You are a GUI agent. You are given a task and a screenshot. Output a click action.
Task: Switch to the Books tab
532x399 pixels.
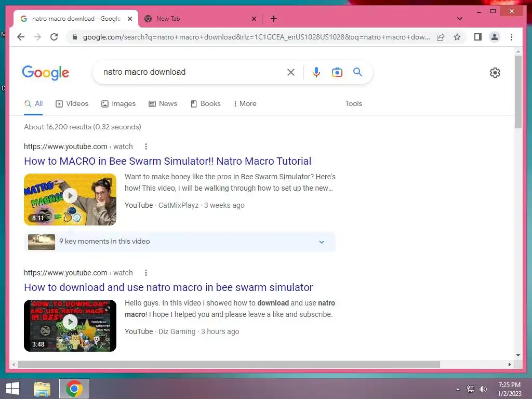[206, 103]
